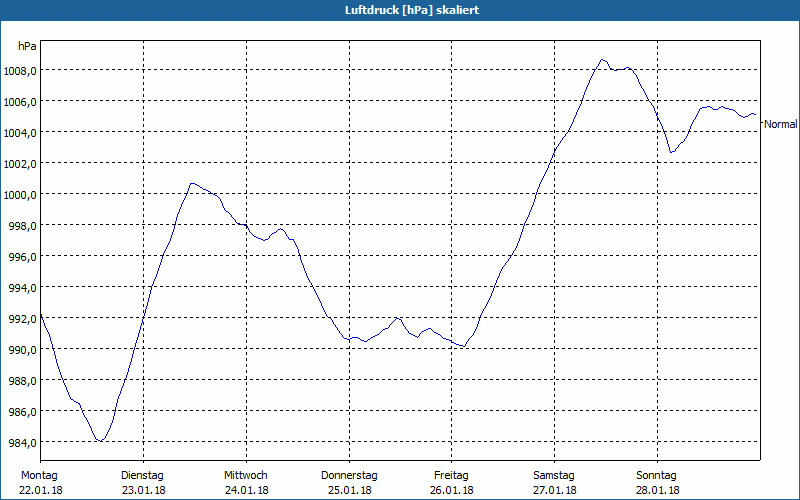
Task: Click the 'Sonntag' day label
Action: pyautogui.click(x=657, y=476)
